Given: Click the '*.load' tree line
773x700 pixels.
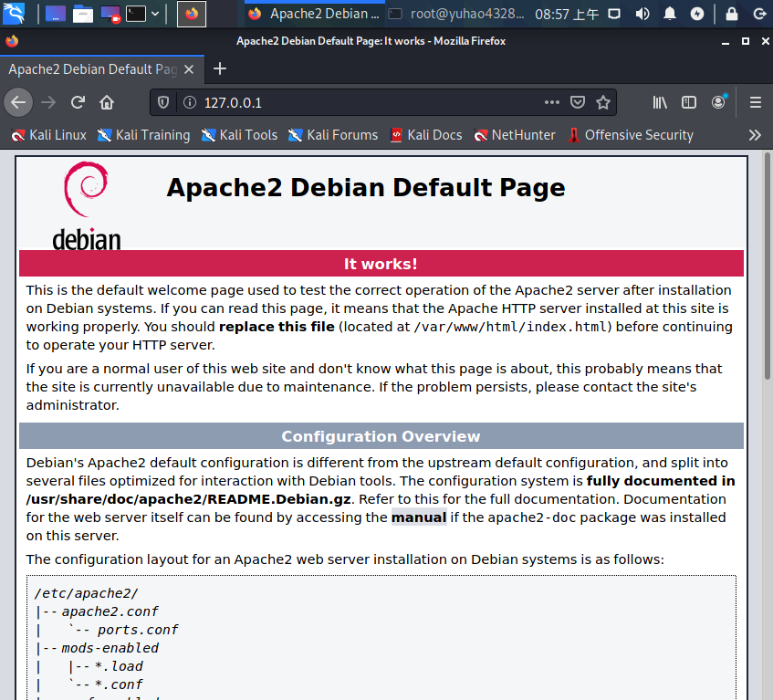Looking at the screenshot, I should tap(119, 666).
